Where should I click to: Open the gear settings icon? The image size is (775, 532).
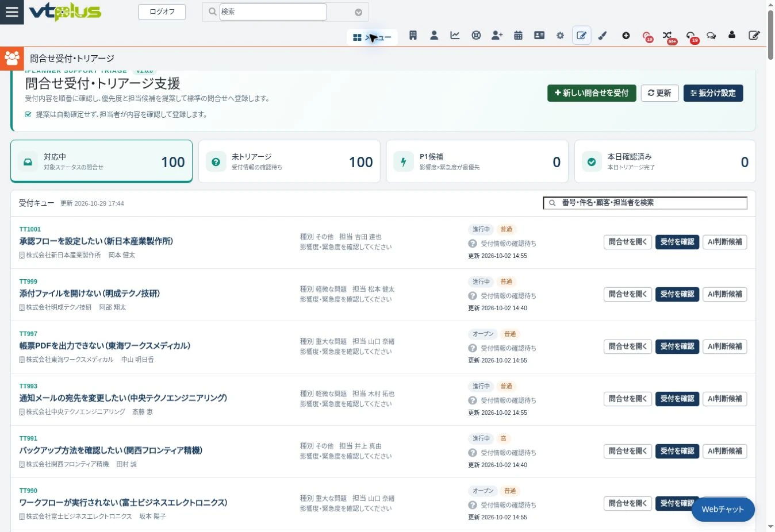point(560,36)
